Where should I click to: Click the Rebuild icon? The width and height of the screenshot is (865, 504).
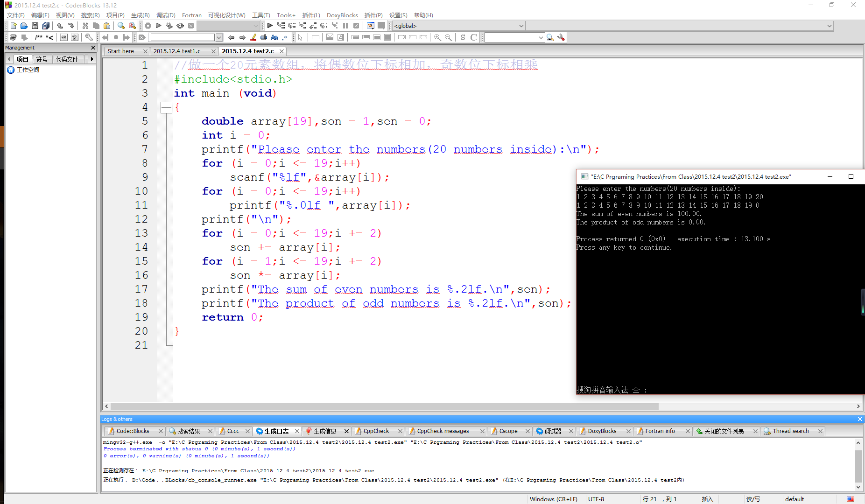pos(180,26)
